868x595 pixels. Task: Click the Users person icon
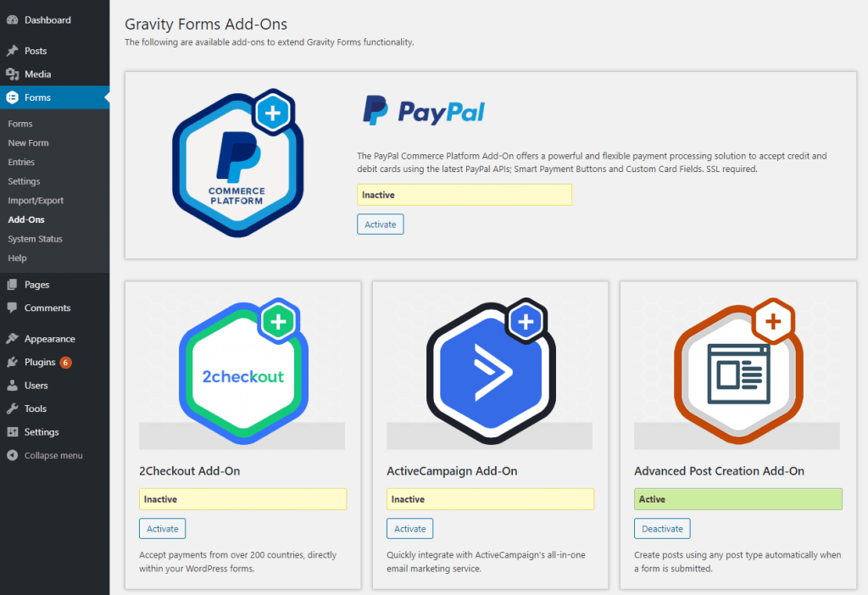12,386
